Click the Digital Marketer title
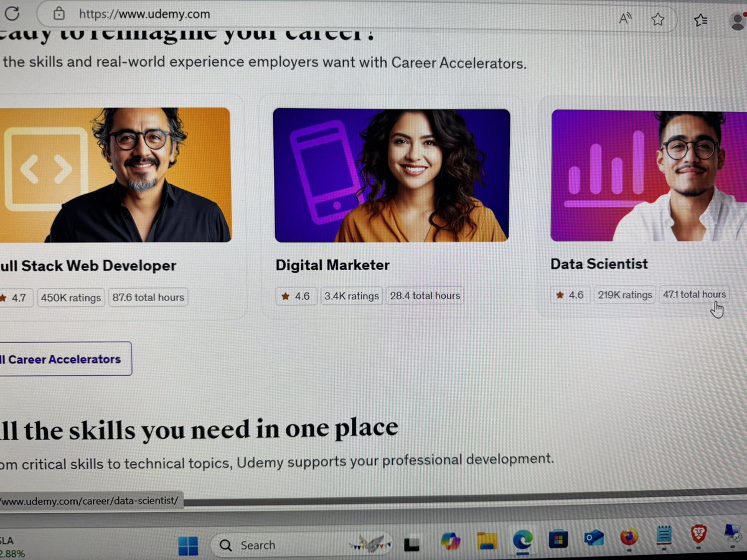 pyautogui.click(x=332, y=265)
